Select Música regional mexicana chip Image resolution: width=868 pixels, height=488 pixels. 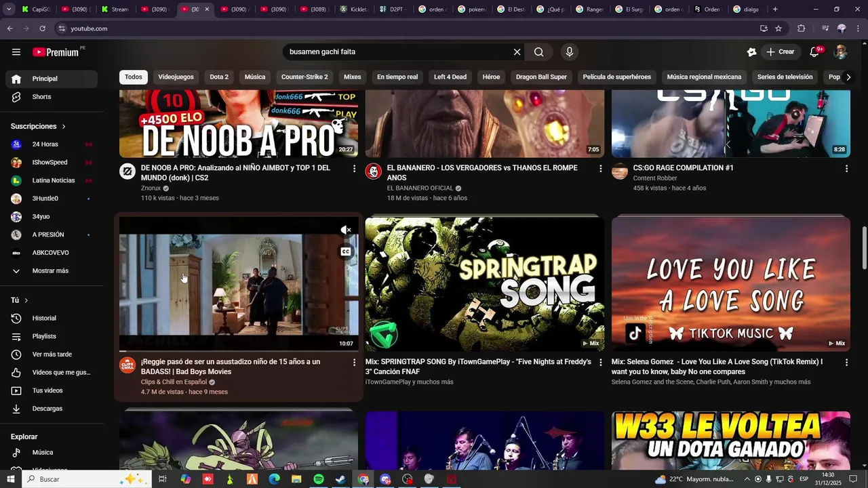point(704,77)
